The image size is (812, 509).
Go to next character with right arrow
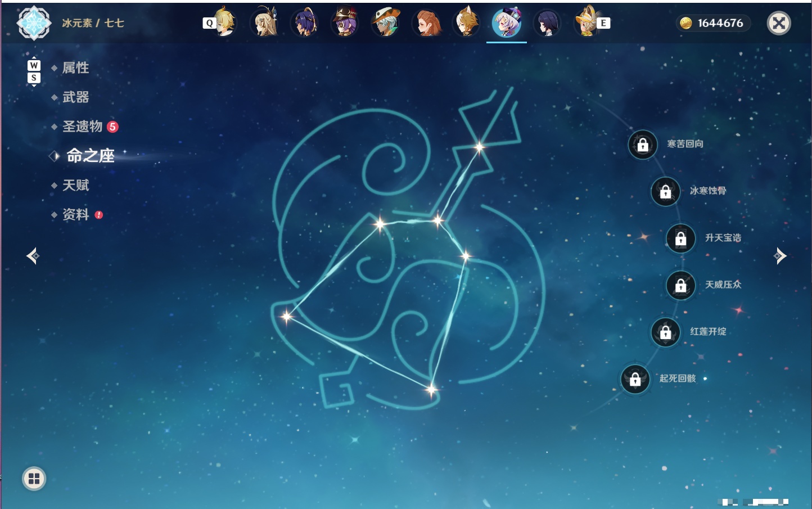point(780,256)
